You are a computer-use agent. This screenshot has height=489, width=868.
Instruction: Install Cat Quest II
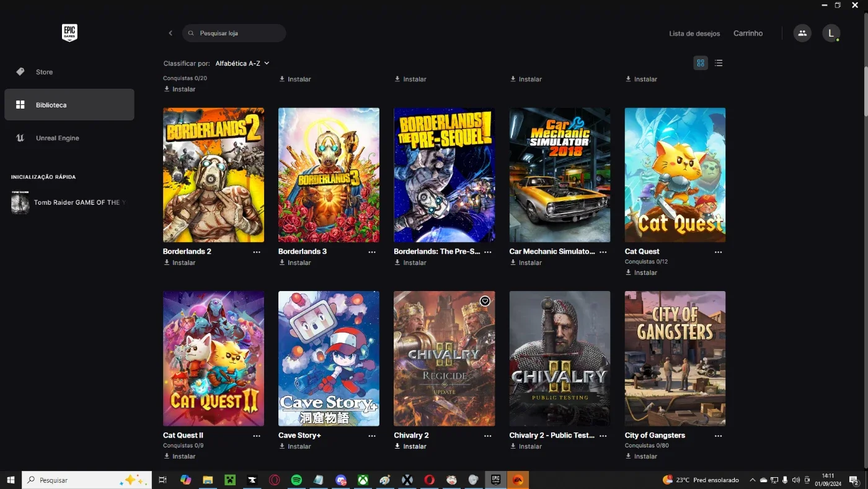point(180,456)
